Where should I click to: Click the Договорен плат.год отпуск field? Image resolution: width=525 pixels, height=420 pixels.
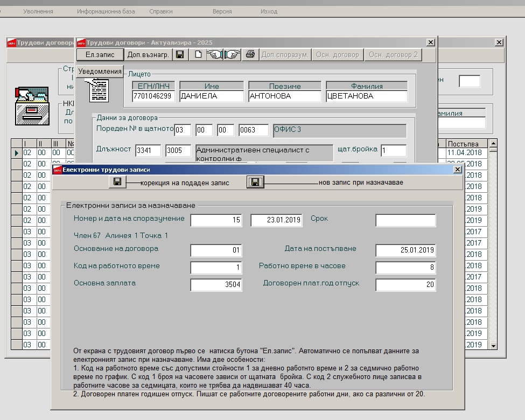[x=405, y=285]
